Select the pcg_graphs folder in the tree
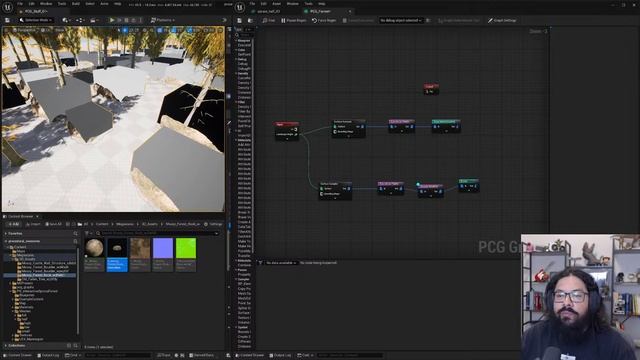The image size is (640, 360). click(x=25, y=287)
